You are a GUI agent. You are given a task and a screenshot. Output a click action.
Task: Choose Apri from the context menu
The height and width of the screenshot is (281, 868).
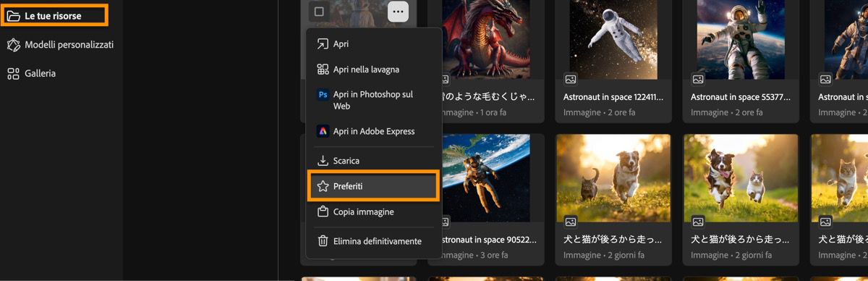[374, 43]
